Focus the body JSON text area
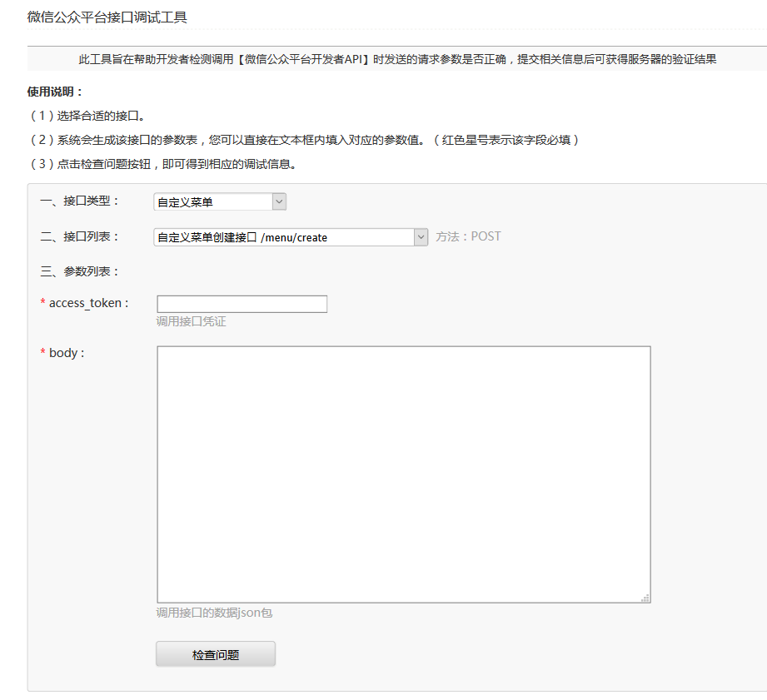 pyautogui.click(x=403, y=474)
